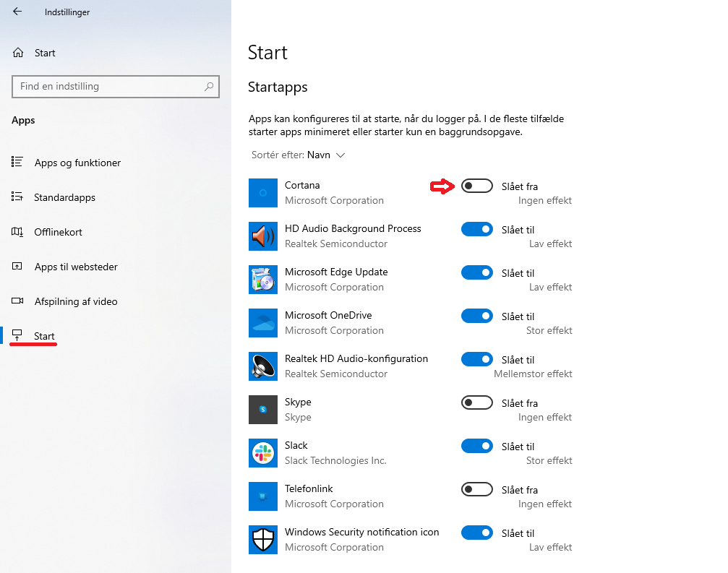Click the Telefonlink app icon

pyautogui.click(x=262, y=496)
